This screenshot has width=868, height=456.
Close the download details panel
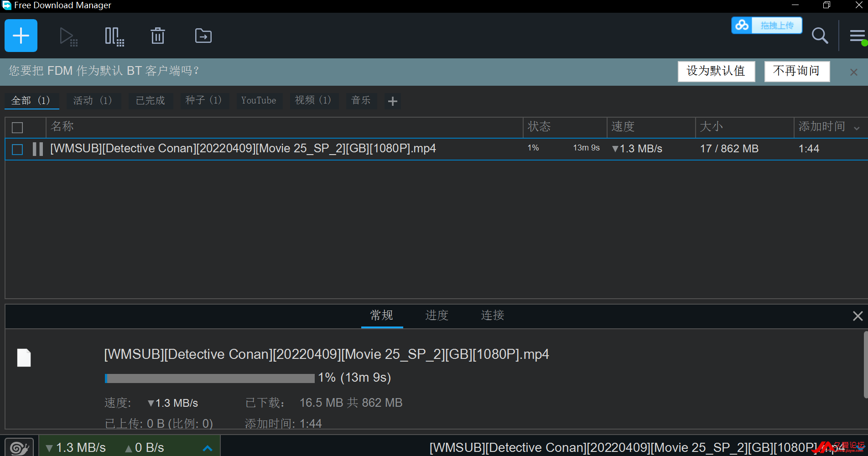(x=858, y=316)
